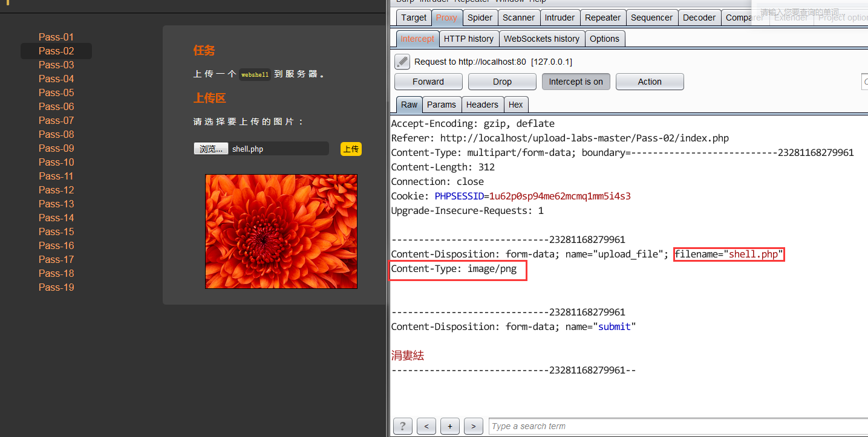Forward the intercepted request

[x=428, y=82]
